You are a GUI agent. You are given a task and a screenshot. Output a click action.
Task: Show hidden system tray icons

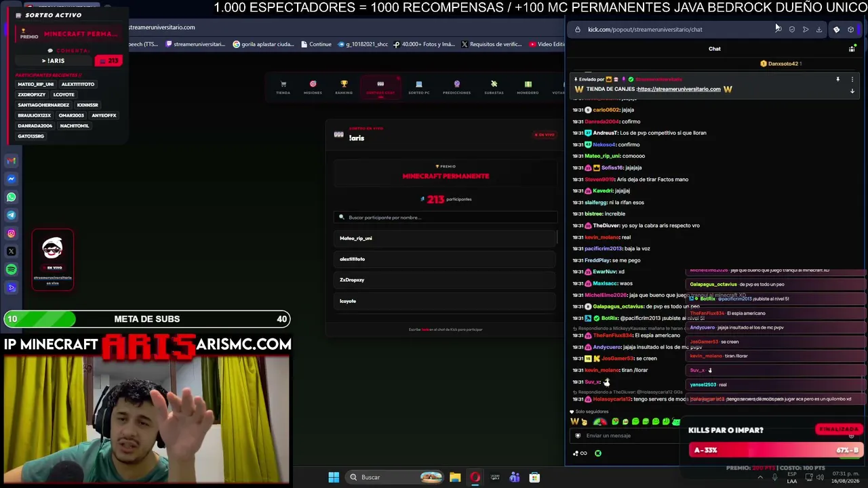(759, 477)
